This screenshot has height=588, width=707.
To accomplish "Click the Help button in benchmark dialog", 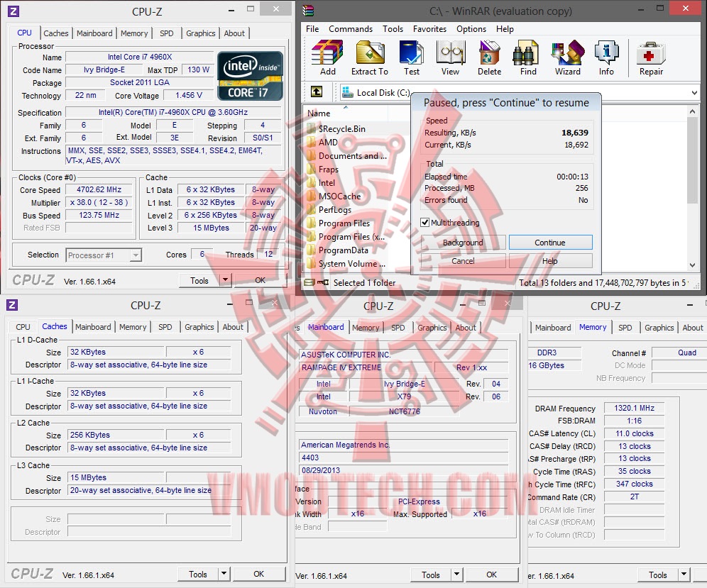I will pyautogui.click(x=550, y=261).
